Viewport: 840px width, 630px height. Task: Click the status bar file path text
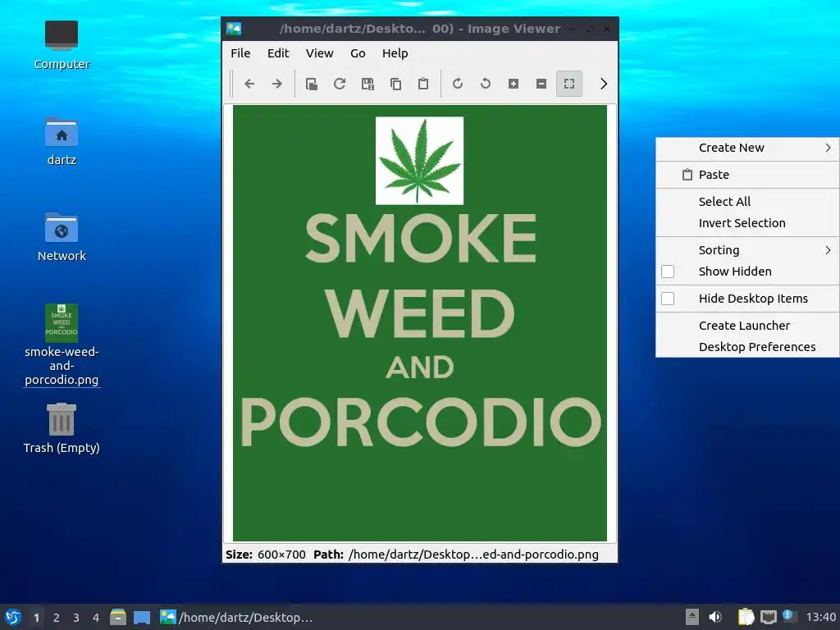(x=473, y=555)
